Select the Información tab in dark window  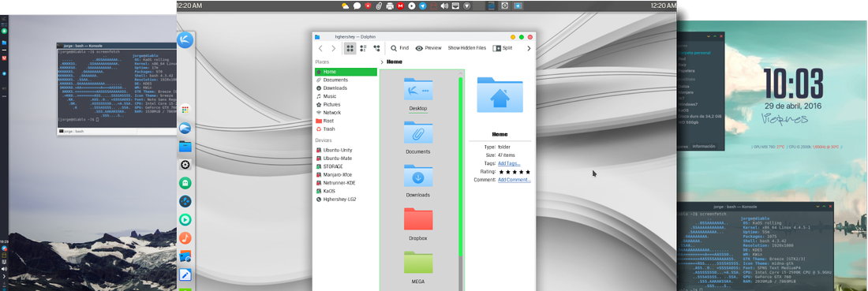coord(704,147)
